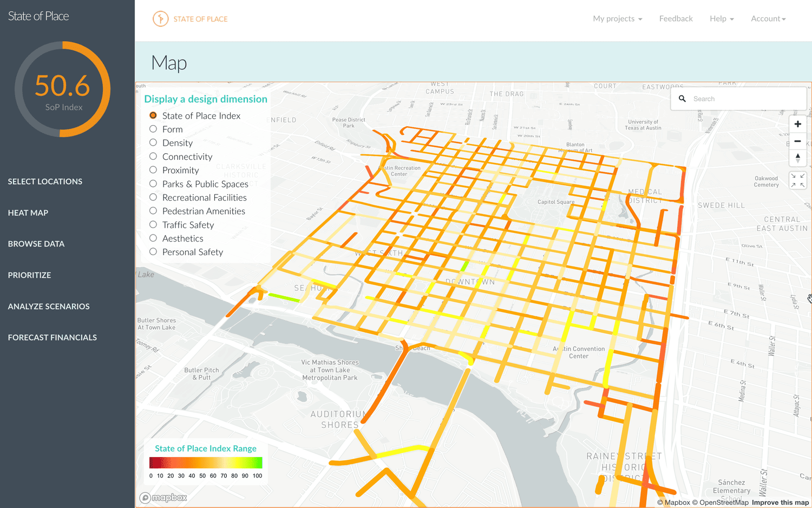Viewport: 812px width, 508px height.
Task: Select the Density radio button
Action: coord(153,142)
